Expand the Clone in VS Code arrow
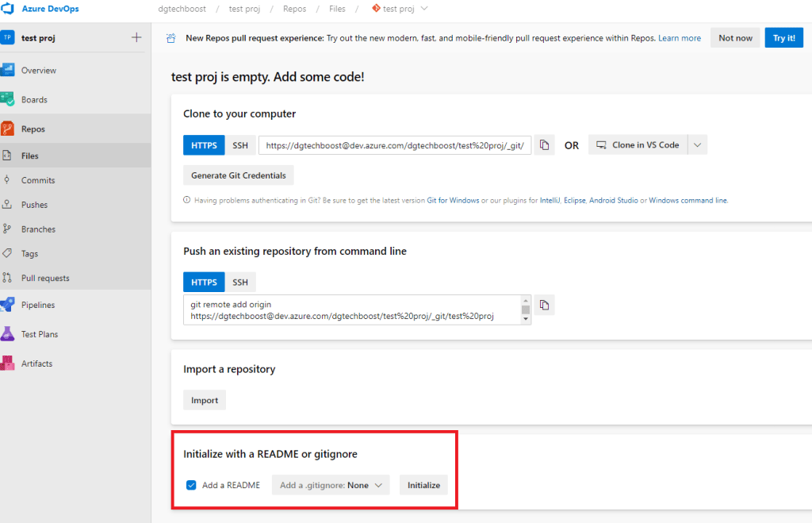Image resolution: width=812 pixels, height=523 pixels. pyautogui.click(x=696, y=145)
